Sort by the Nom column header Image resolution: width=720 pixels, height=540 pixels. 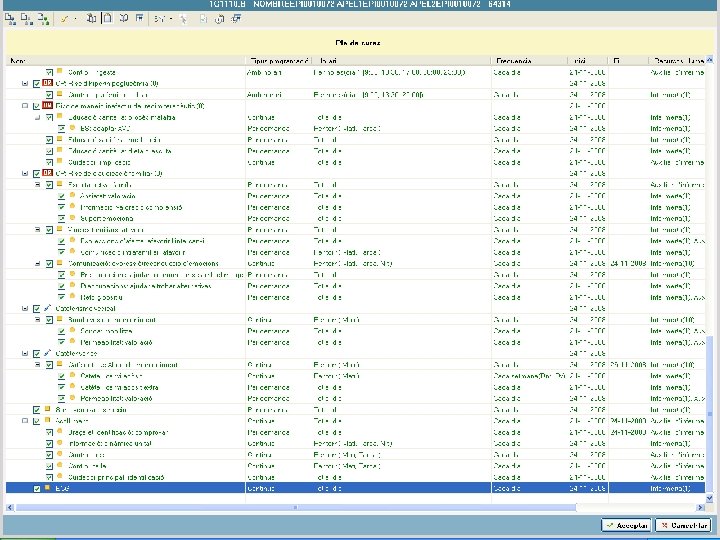[x=126, y=61]
